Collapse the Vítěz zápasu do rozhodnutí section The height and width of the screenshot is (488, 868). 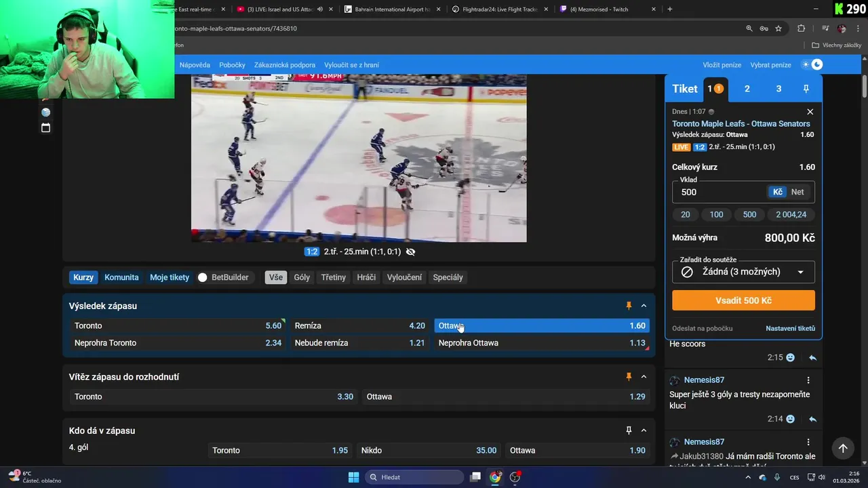[644, 377]
